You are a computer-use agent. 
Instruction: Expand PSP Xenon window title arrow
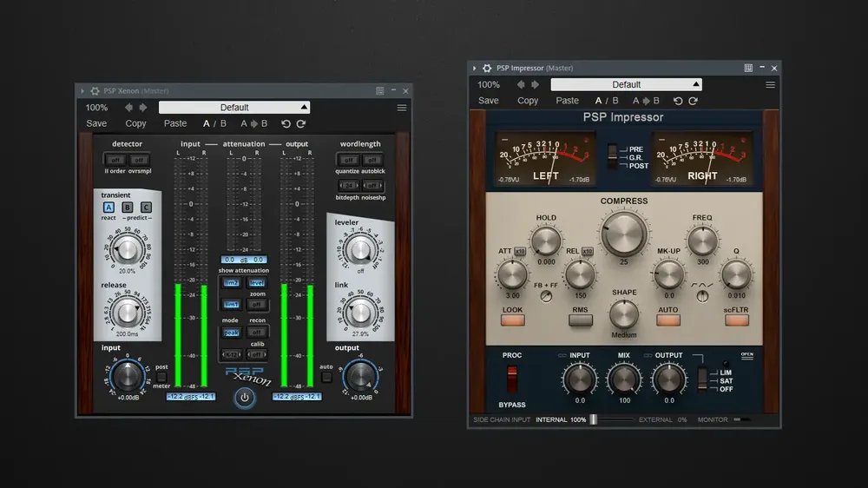tap(82, 91)
